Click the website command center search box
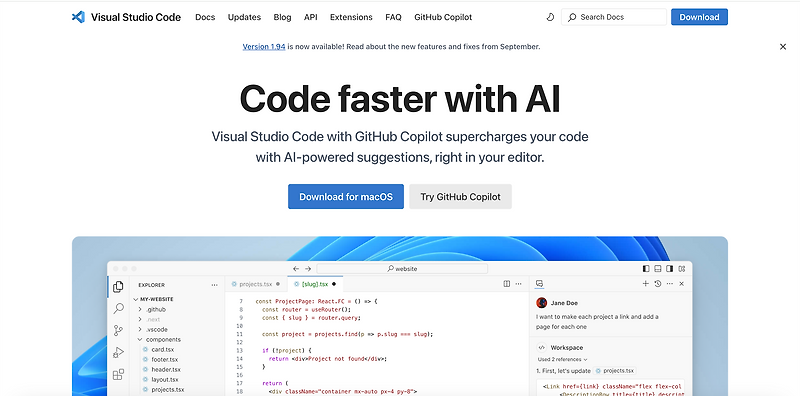Viewport: 800px width, 396px height. click(402, 268)
